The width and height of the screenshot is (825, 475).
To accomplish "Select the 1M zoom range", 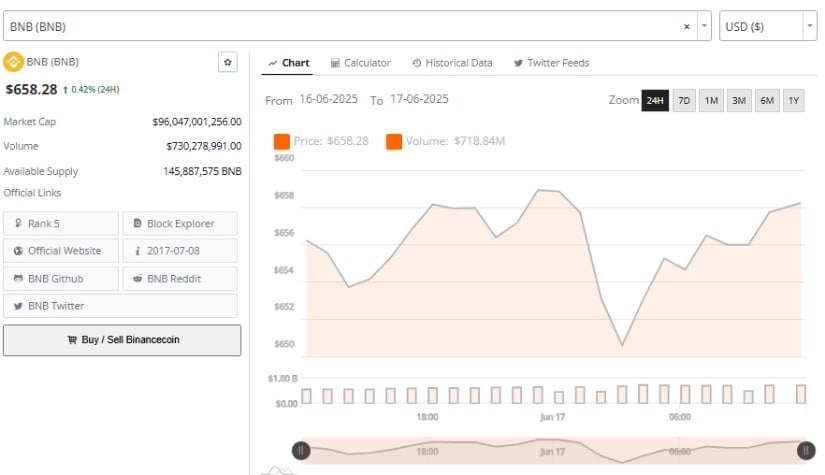I will point(711,100).
